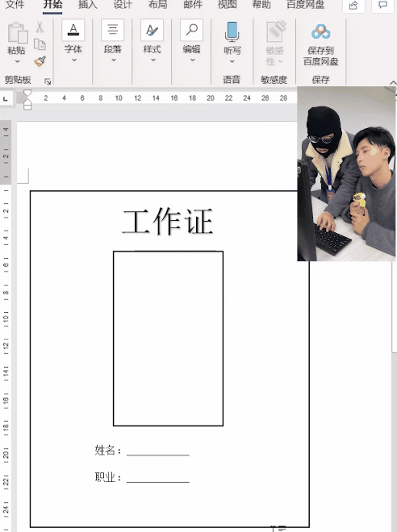397x532 pixels.
Task: Click the Share icon at top right
Action: (353, 5)
